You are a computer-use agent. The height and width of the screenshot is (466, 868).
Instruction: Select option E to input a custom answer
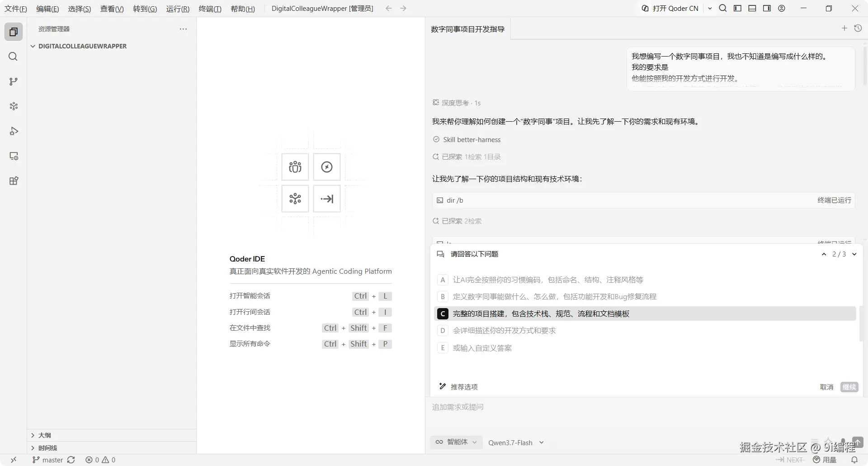[645, 348]
